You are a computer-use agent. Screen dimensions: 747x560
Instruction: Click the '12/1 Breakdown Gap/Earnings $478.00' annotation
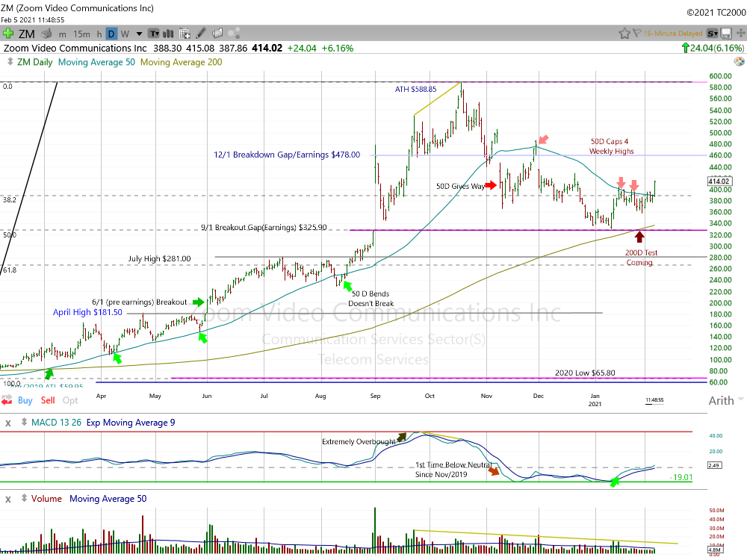pos(287,155)
